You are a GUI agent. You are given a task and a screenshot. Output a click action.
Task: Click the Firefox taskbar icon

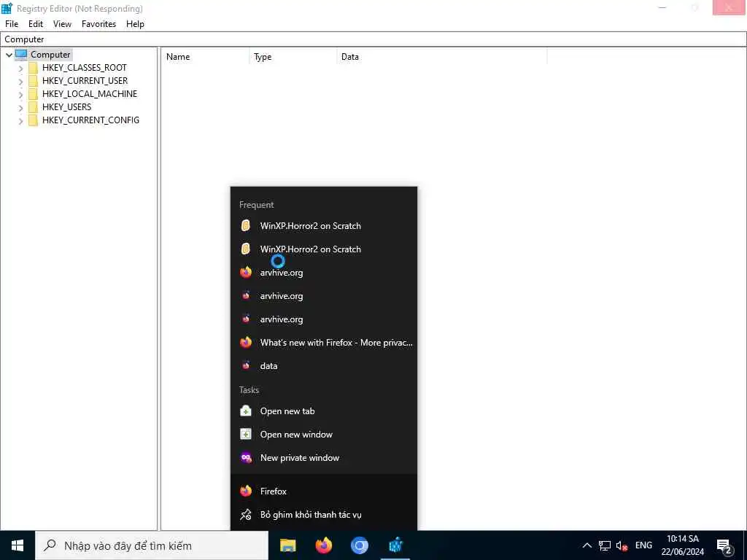click(x=324, y=545)
